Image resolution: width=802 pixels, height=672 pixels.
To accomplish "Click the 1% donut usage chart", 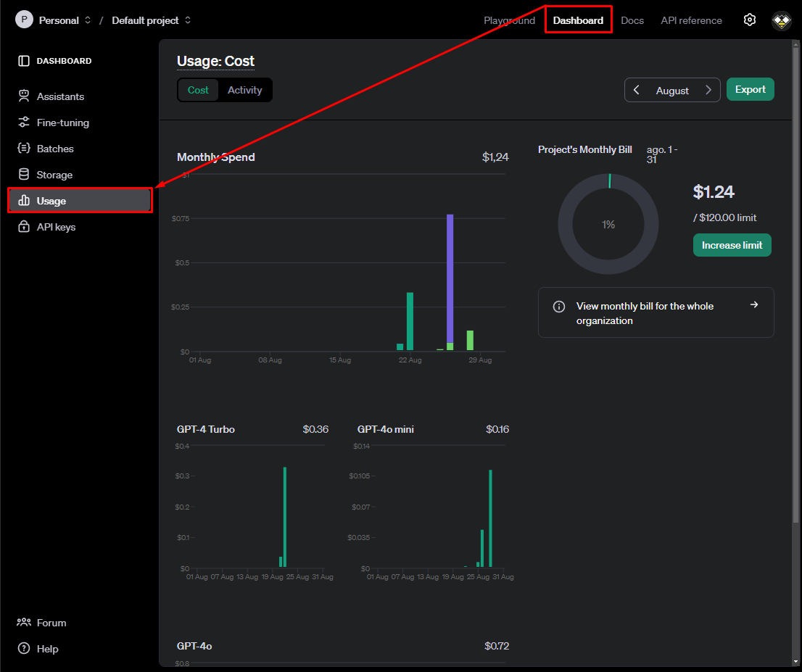I will (x=608, y=224).
